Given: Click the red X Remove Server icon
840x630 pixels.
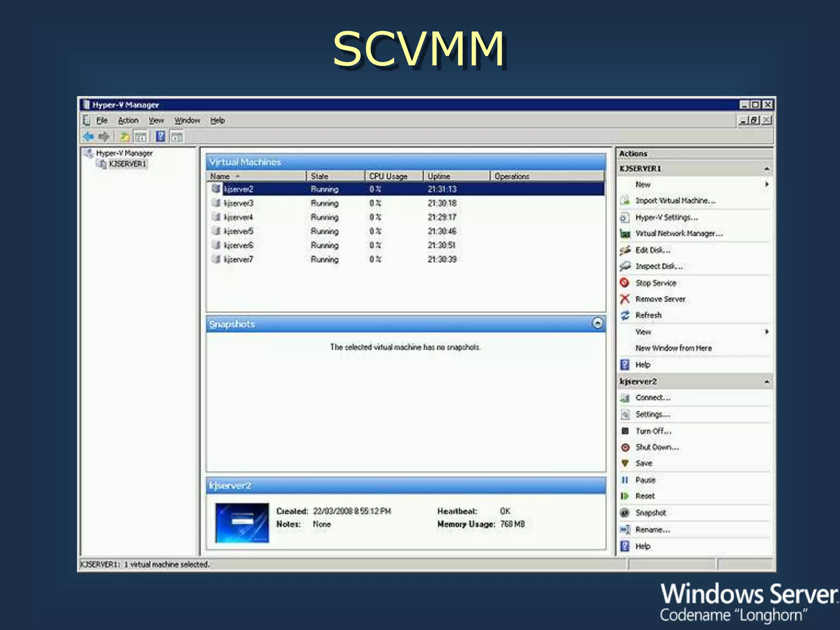Looking at the screenshot, I should coord(625,299).
